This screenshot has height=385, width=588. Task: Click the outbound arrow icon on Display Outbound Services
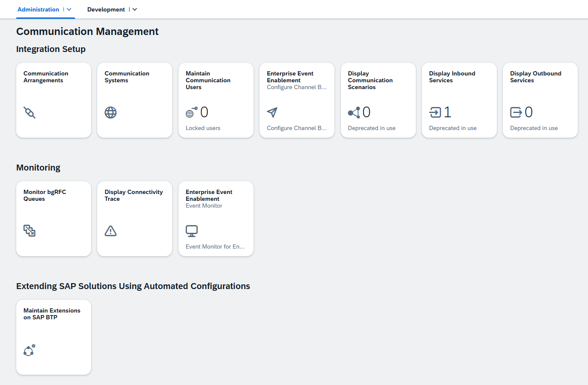(516, 113)
